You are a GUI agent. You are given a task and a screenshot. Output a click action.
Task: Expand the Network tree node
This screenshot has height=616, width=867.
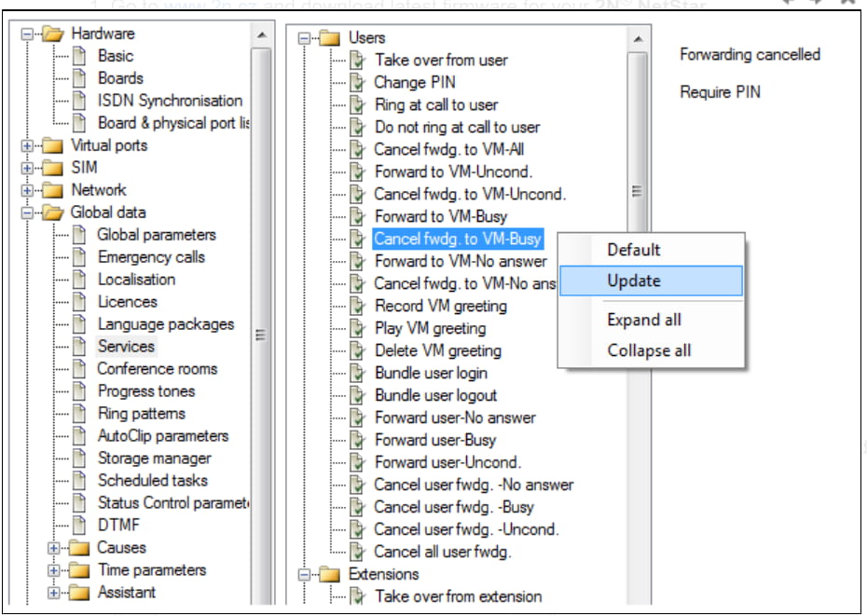coord(26,191)
